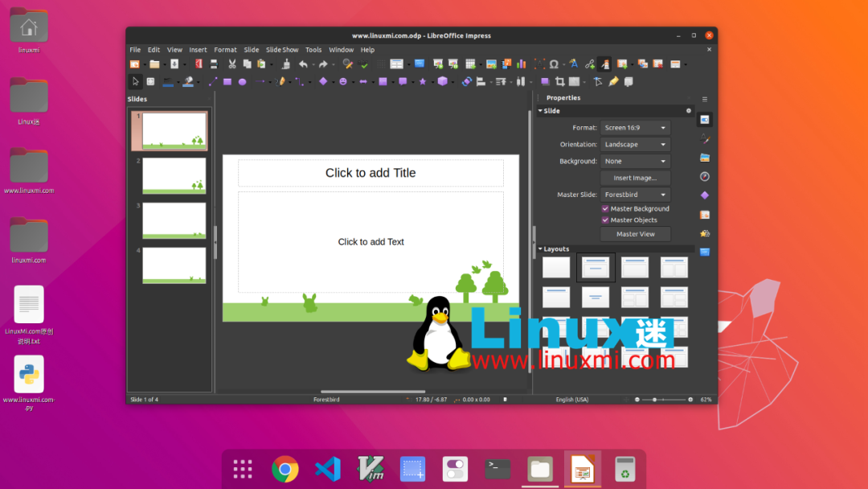Click the zoom slider handle in status bar
Viewport: 868px width, 489px height.
(x=655, y=399)
